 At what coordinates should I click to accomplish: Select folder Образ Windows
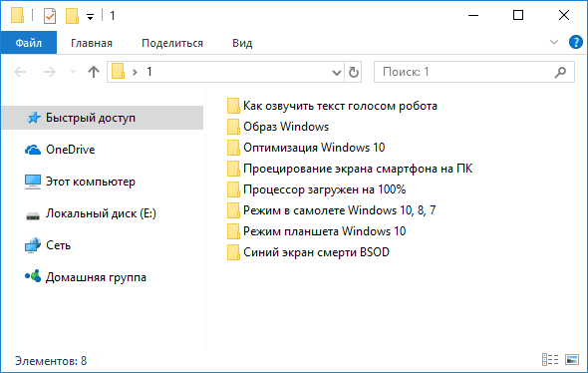click(x=286, y=127)
